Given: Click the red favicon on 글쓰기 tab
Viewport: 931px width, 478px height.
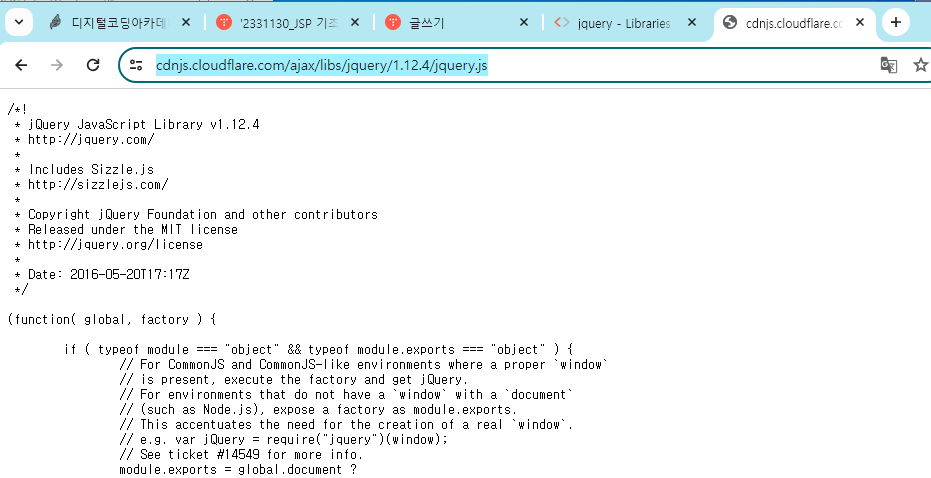Looking at the screenshot, I should (393, 23).
